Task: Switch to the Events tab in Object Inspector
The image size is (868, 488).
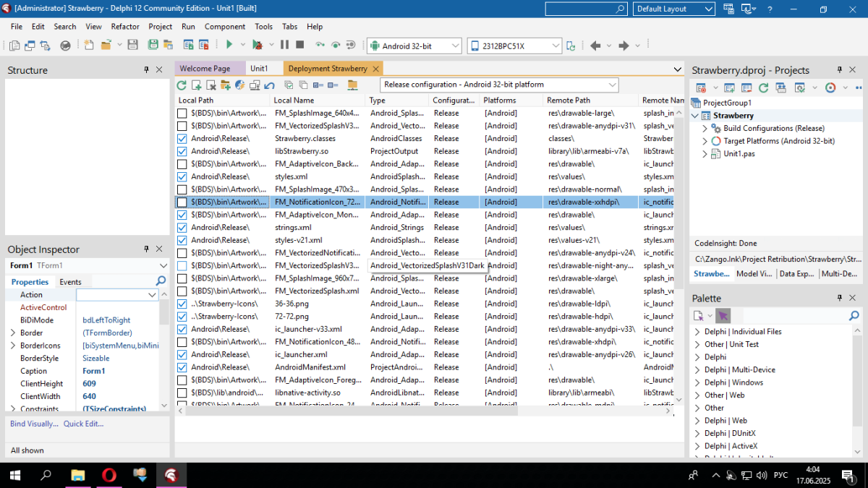Action: coord(70,282)
